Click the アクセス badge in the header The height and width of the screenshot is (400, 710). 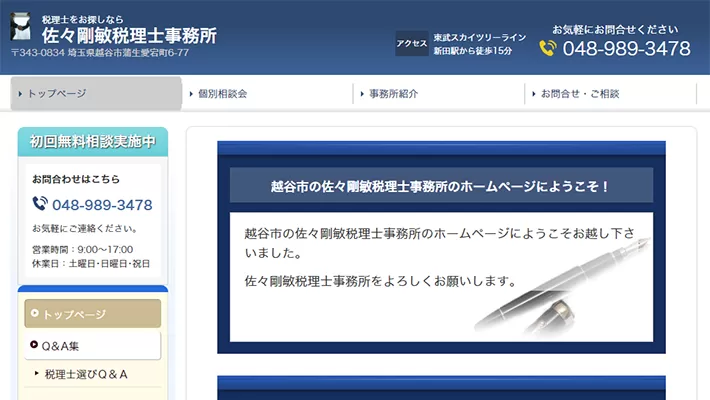(x=411, y=44)
